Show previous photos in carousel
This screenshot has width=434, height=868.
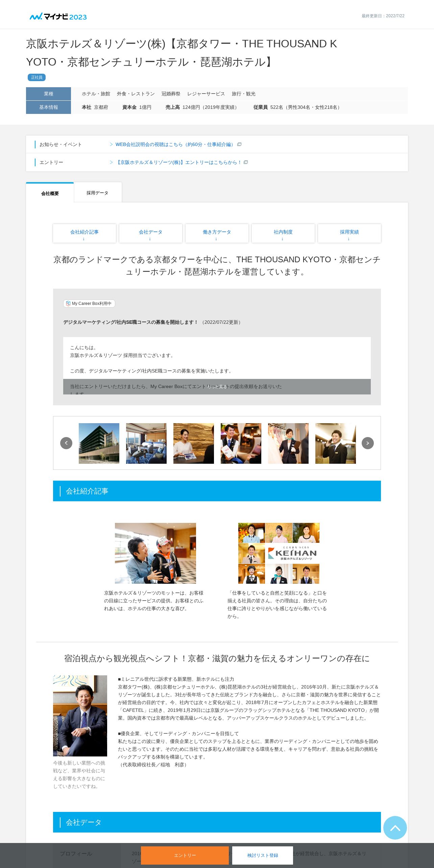pos(66,443)
